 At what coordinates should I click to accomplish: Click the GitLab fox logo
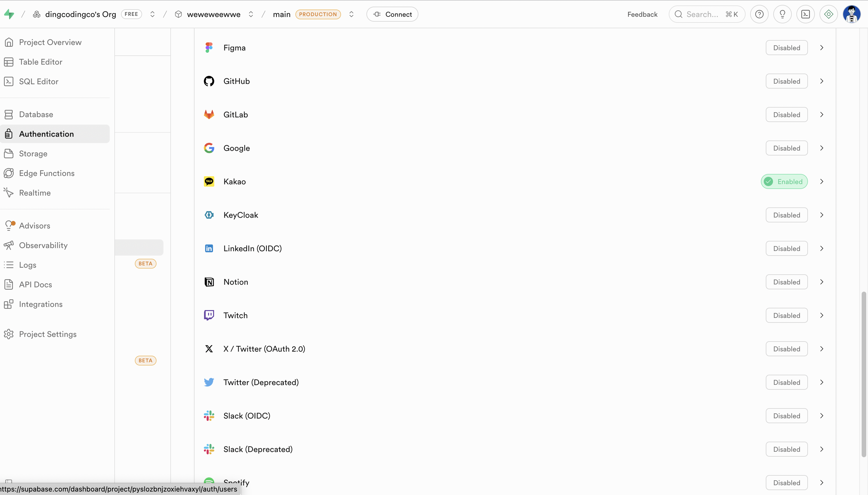coord(209,115)
